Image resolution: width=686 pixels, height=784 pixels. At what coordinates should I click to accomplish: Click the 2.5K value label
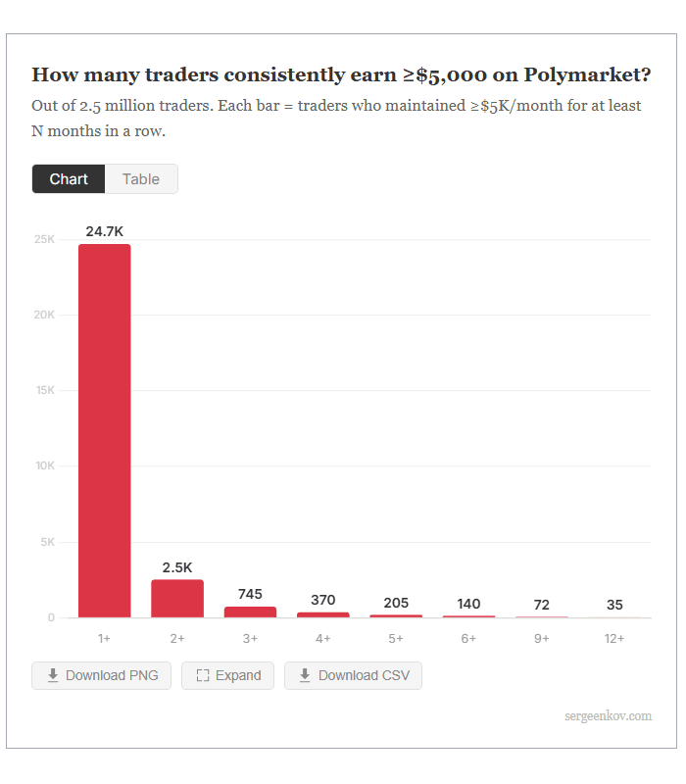[177, 567]
